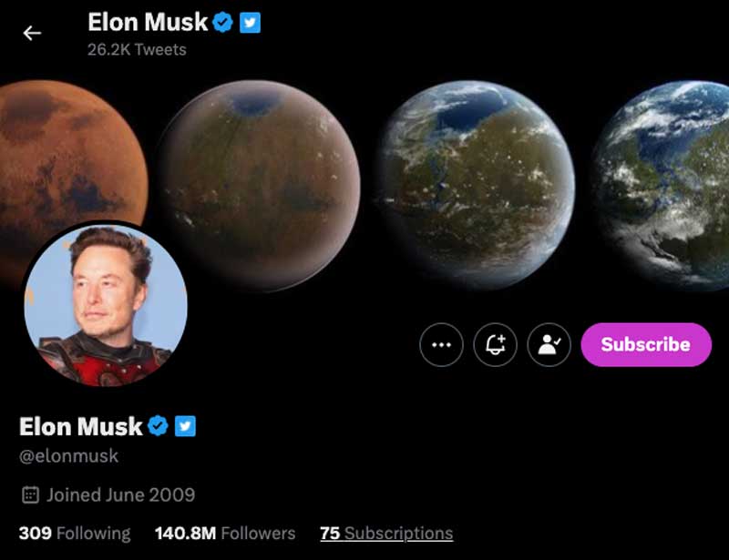Go back using the left arrow
This screenshot has height=560, width=729.
32,34
